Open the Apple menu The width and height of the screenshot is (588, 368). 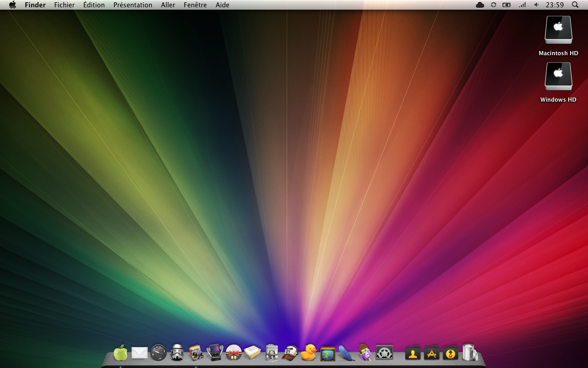point(12,5)
